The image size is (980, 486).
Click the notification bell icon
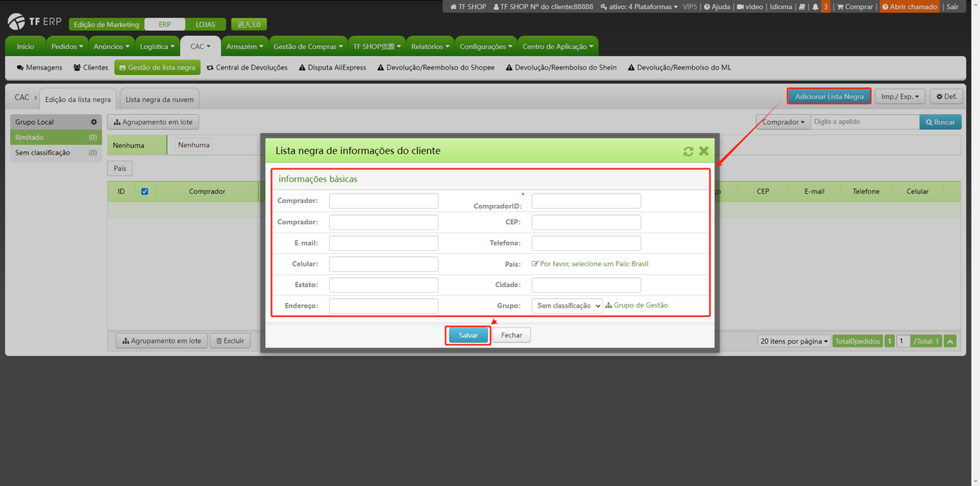coord(815,7)
